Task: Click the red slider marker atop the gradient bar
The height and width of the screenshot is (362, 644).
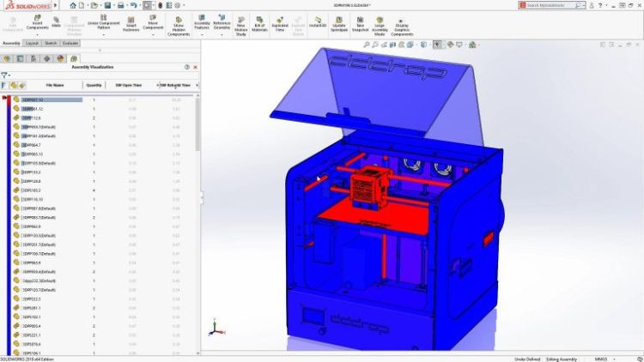Action: pos(4,98)
